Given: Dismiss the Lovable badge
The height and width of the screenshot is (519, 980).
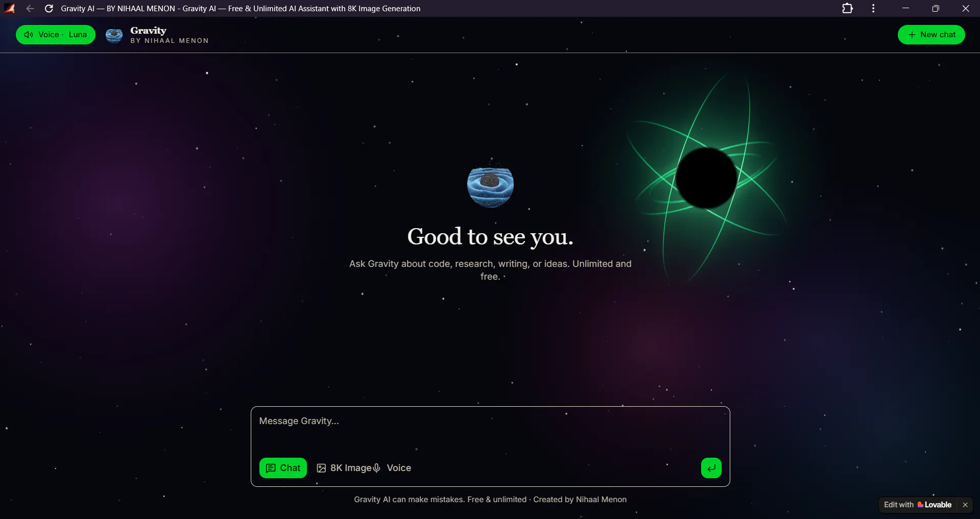Looking at the screenshot, I should [965, 505].
